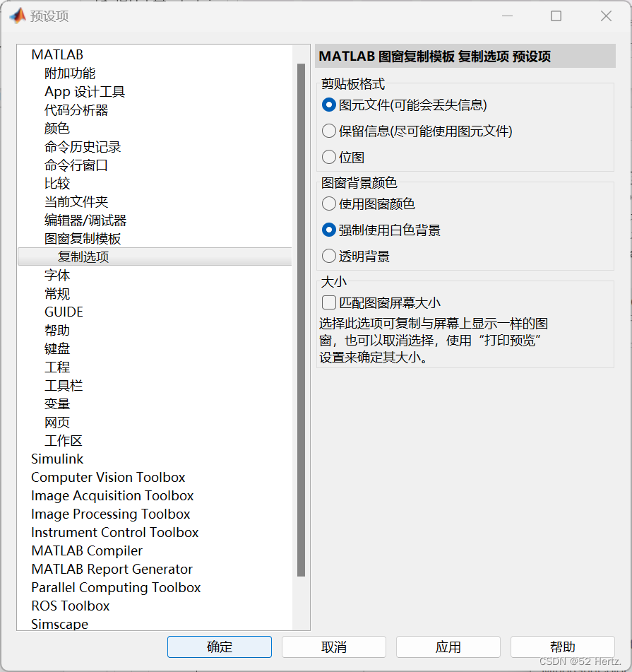Open 键盘 preferences
Viewport: 632px width, 672px height.
click(x=57, y=349)
